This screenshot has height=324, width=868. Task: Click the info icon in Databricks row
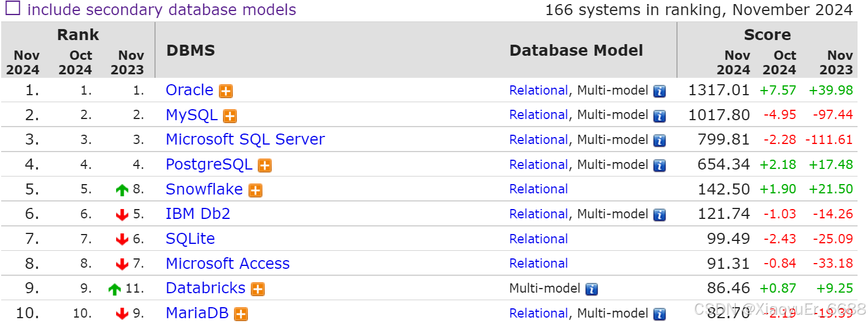592,289
